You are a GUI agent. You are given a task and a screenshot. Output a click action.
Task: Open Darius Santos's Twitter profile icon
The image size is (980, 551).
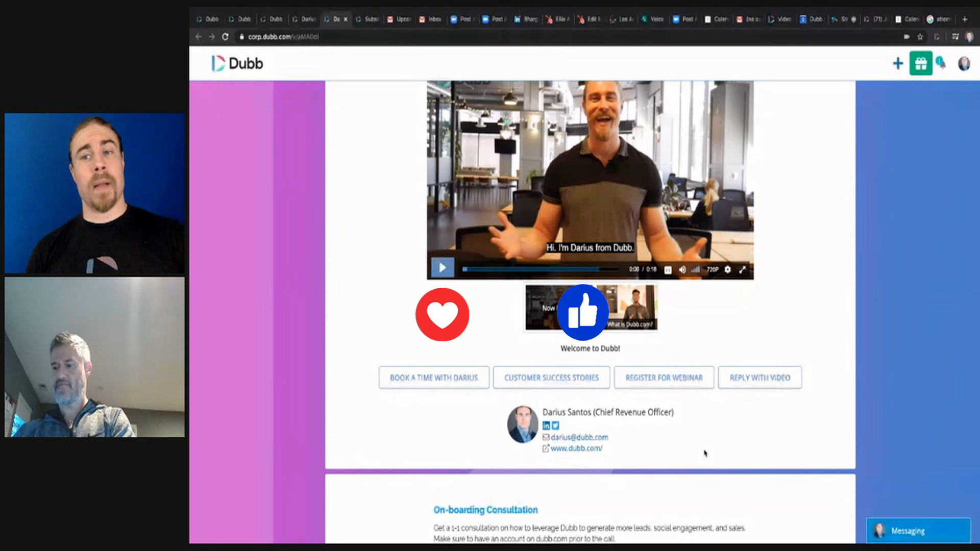click(555, 425)
